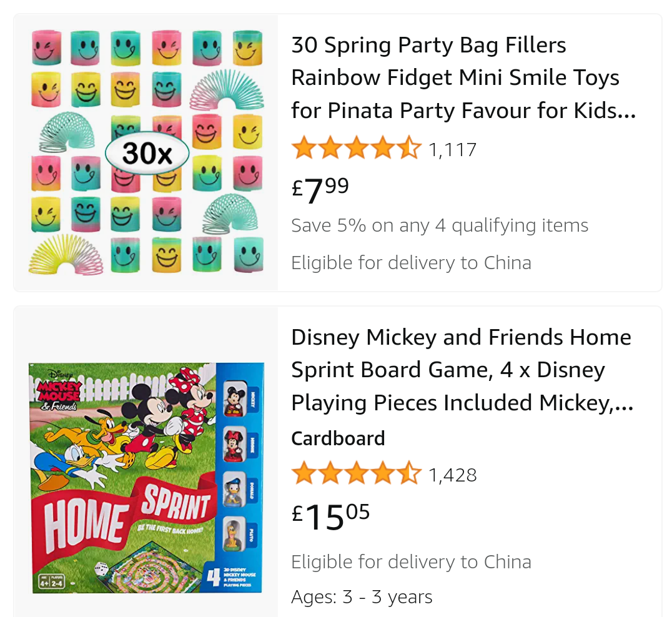Image resolution: width=672 pixels, height=617 pixels.
Task: Click the star rating for the spring toys
Action: [356, 149]
